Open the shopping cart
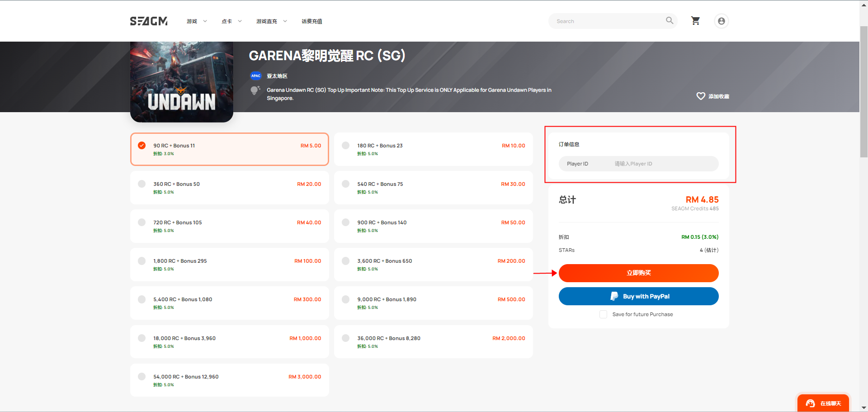 695,21
